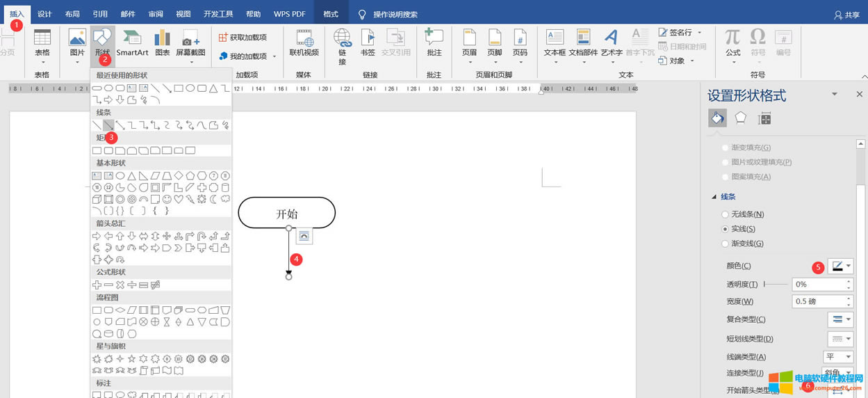Click the 表格 table icon

click(x=42, y=42)
